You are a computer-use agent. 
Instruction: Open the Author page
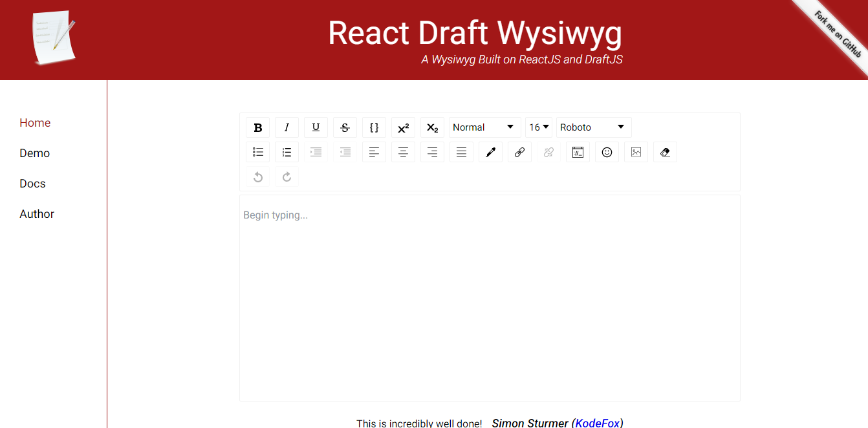(37, 214)
